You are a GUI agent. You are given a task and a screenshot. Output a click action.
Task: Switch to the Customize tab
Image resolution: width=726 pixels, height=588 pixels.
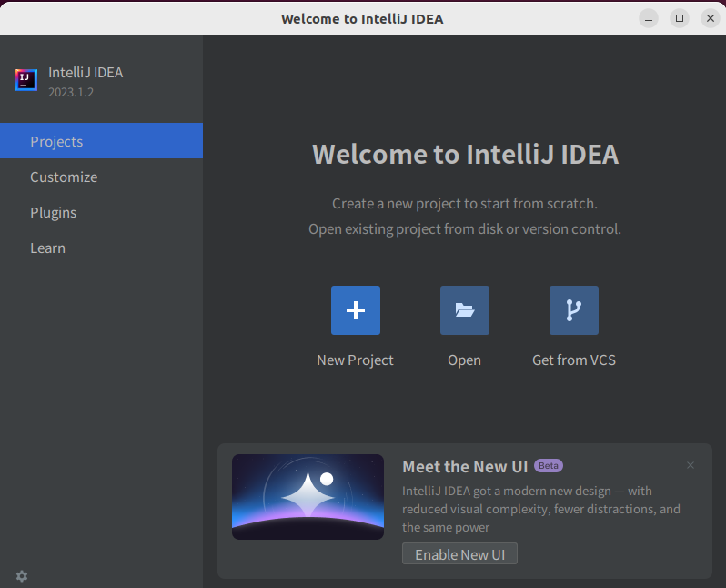click(101, 177)
